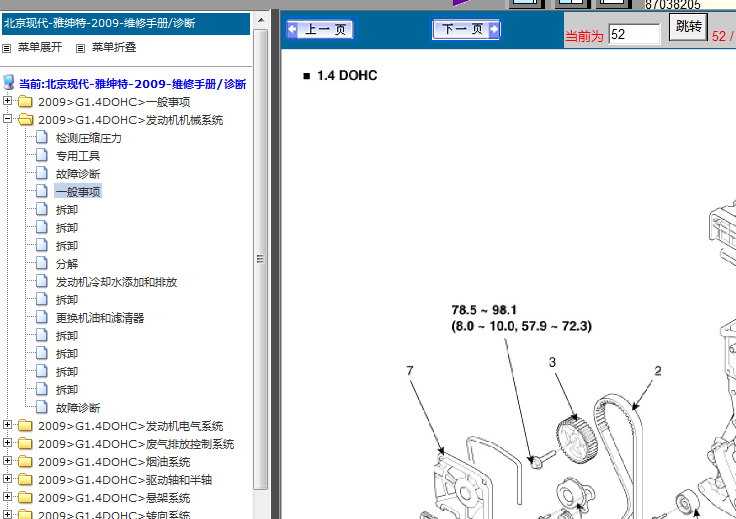Click the 跳转 jump button
736x519 pixels.
point(688,27)
